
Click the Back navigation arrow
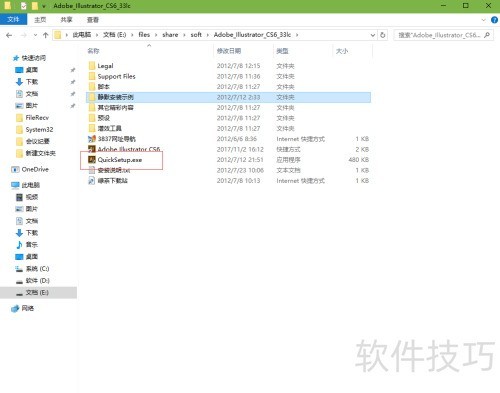point(9,35)
